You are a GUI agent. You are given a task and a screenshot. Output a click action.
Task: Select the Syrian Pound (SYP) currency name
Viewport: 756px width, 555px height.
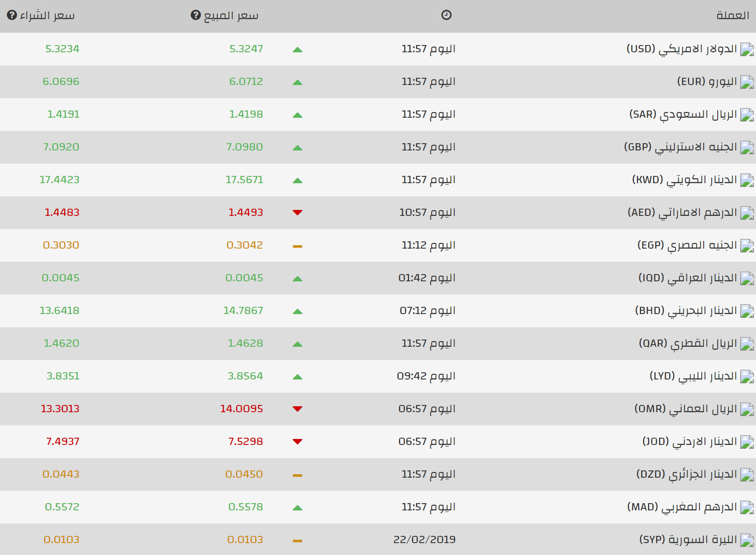click(688, 540)
